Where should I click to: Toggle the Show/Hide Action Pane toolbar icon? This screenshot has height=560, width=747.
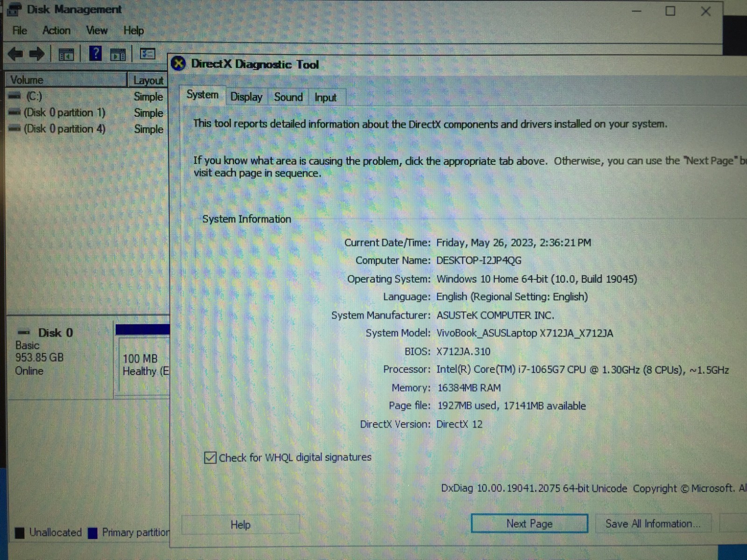(118, 55)
